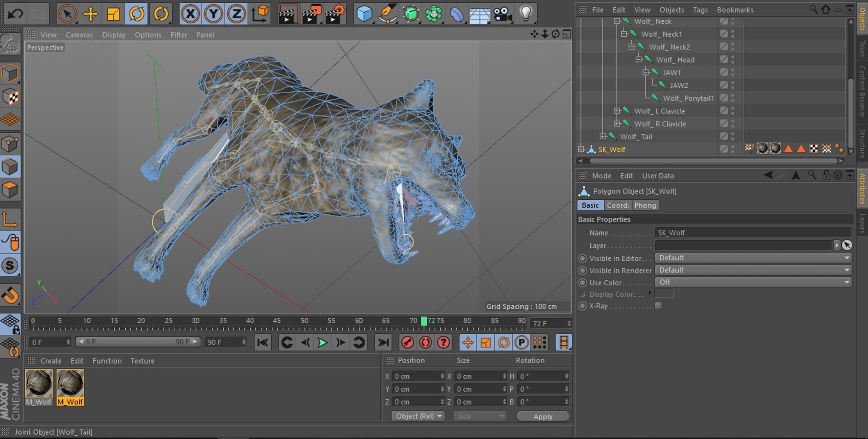Open the Tags menu in Object Manager
This screenshot has width=868, height=439.
[700, 10]
